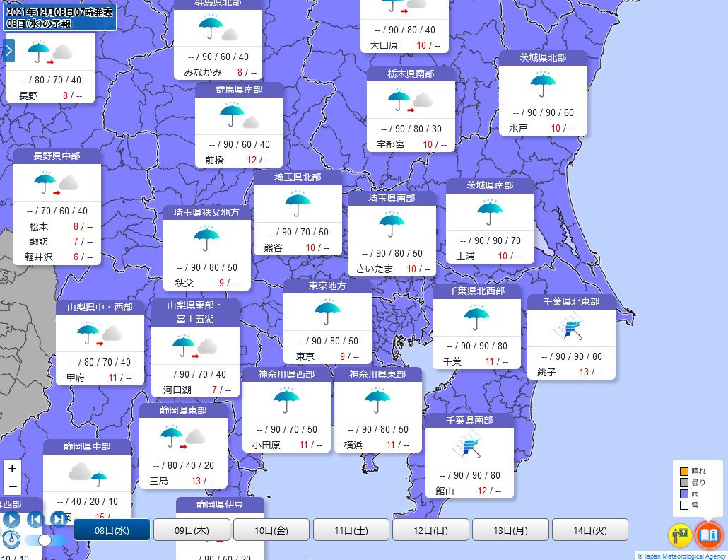Image resolution: width=728 pixels, height=560 pixels.
Task: Click the umbrella icon in 神奈川県西部 card
Action: tap(286, 401)
